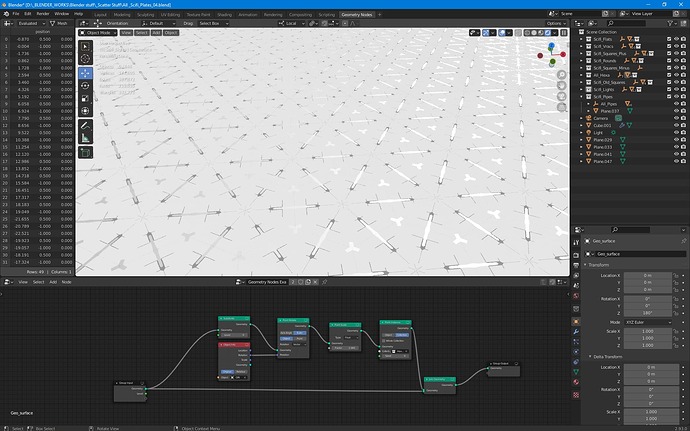
Task: Open the Tool properties tab
Action: (576, 243)
